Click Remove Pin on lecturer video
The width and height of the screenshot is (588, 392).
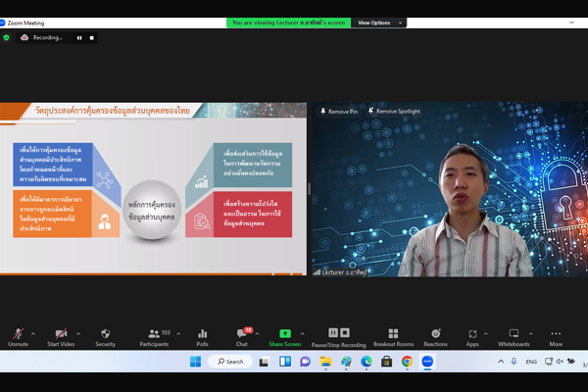pos(339,112)
